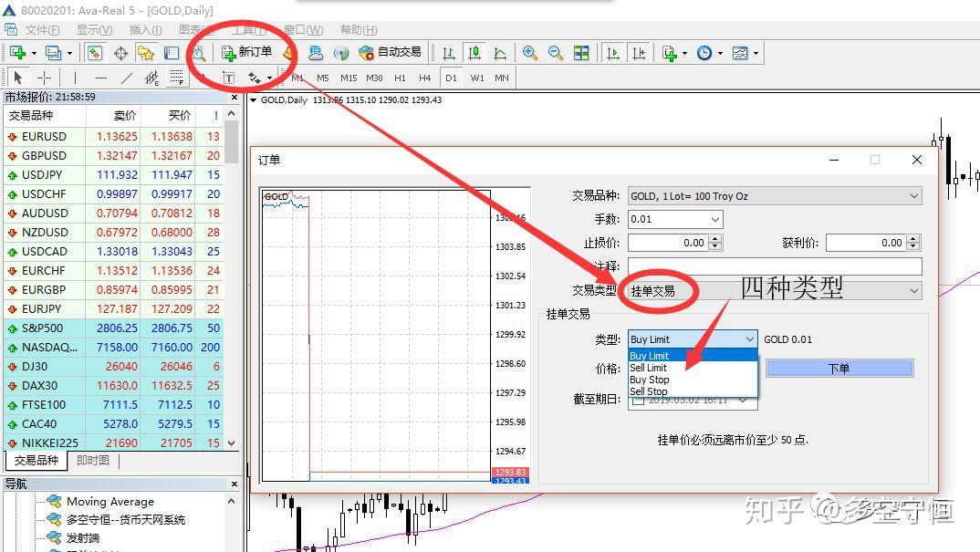Expand the 手数 volume dropdown
980x552 pixels.
(715, 219)
